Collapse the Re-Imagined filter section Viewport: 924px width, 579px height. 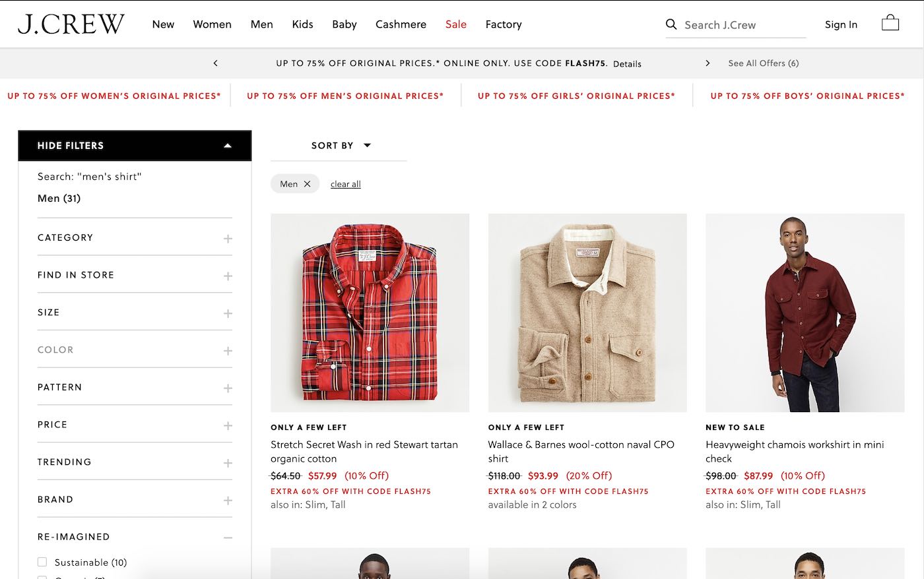pyautogui.click(x=228, y=537)
